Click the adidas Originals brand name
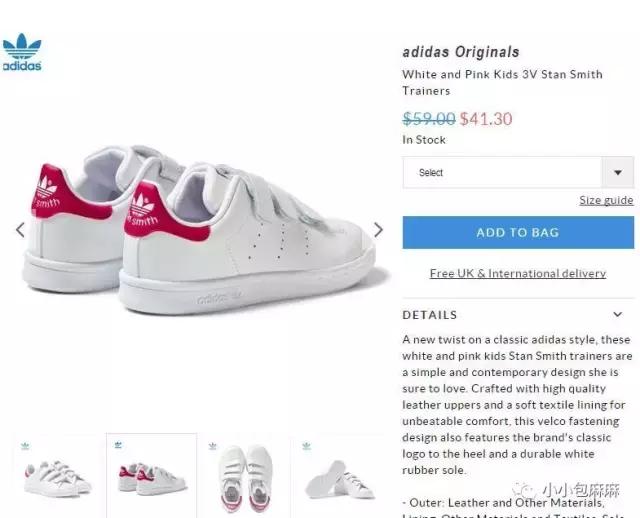This screenshot has height=518, width=640. 461,52
